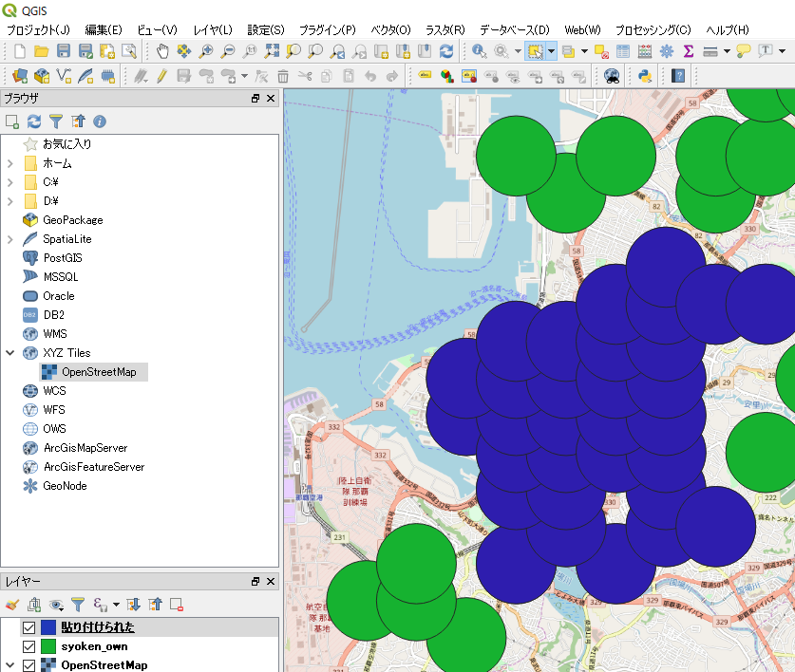The width and height of the screenshot is (795, 672).
Task: Open the attribute table icon
Action: coord(623,50)
